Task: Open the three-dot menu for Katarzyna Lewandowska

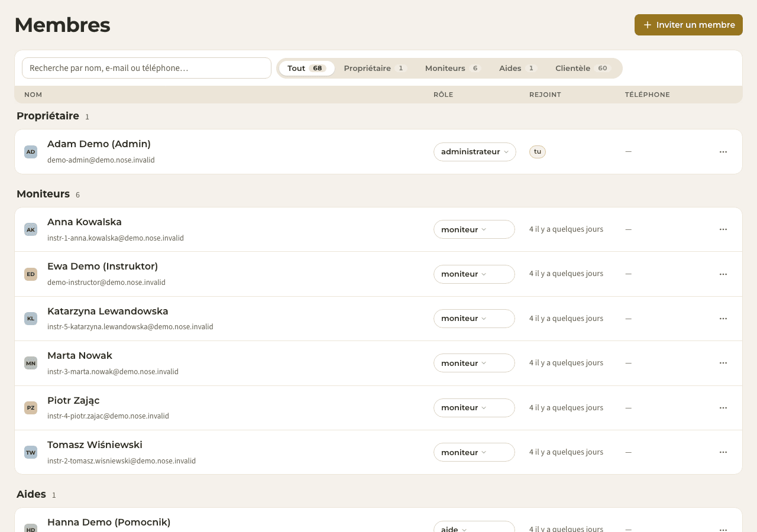Action: coord(723,319)
